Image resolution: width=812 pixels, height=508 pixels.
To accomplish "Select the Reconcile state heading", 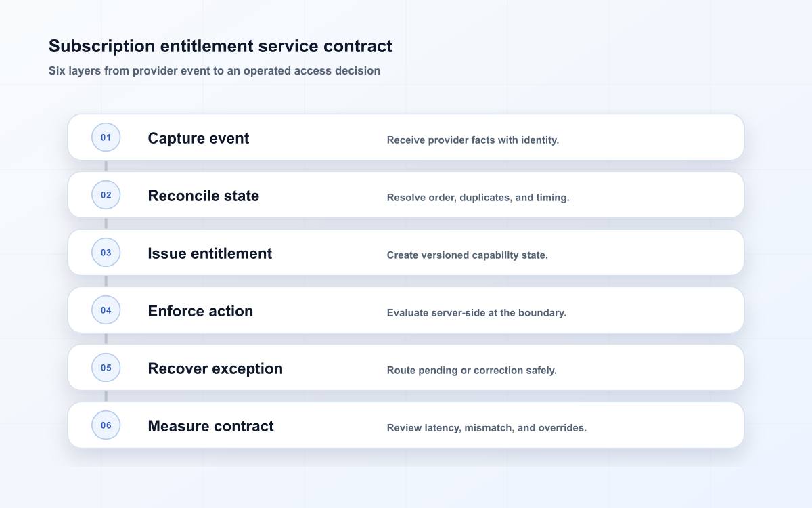I will click(x=204, y=196).
